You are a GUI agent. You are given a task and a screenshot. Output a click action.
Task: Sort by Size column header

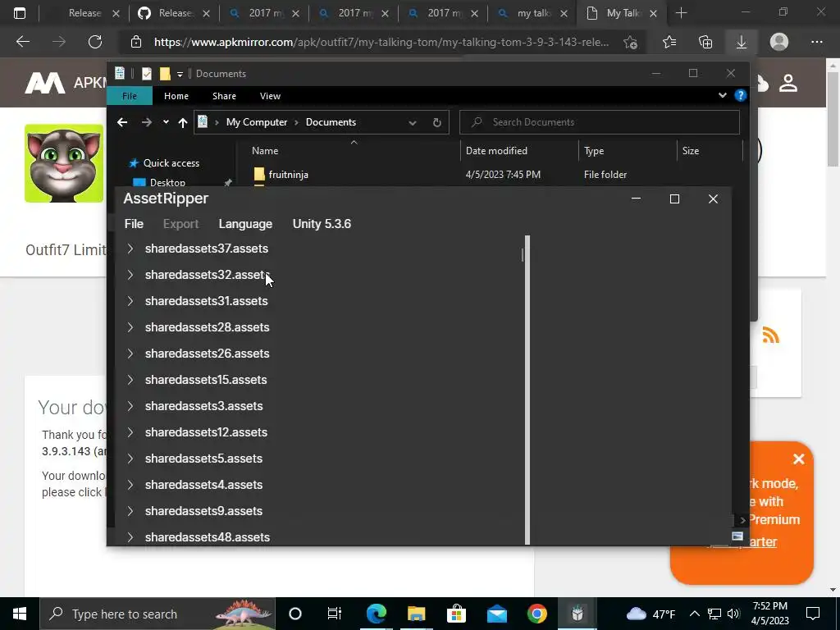[691, 151]
